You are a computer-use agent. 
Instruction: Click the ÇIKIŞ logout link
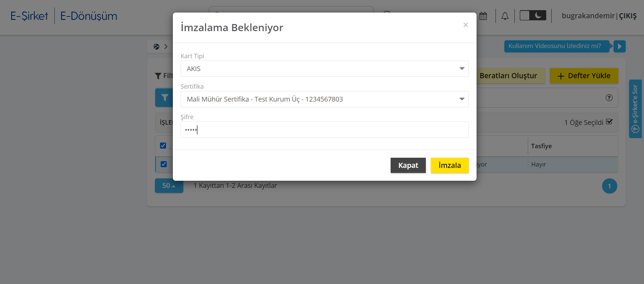[628, 16]
